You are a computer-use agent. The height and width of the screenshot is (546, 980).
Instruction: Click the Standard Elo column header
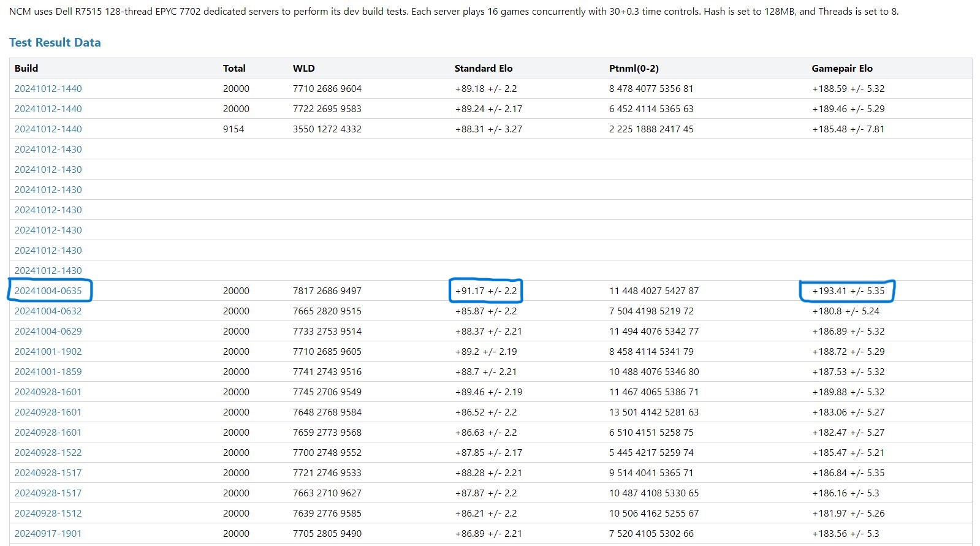pyautogui.click(x=484, y=68)
